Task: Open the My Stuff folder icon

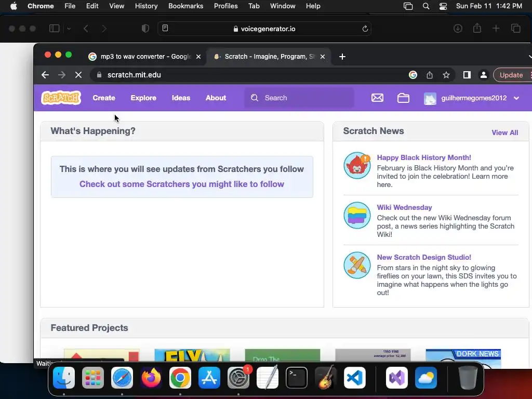Action: (403, 98)
